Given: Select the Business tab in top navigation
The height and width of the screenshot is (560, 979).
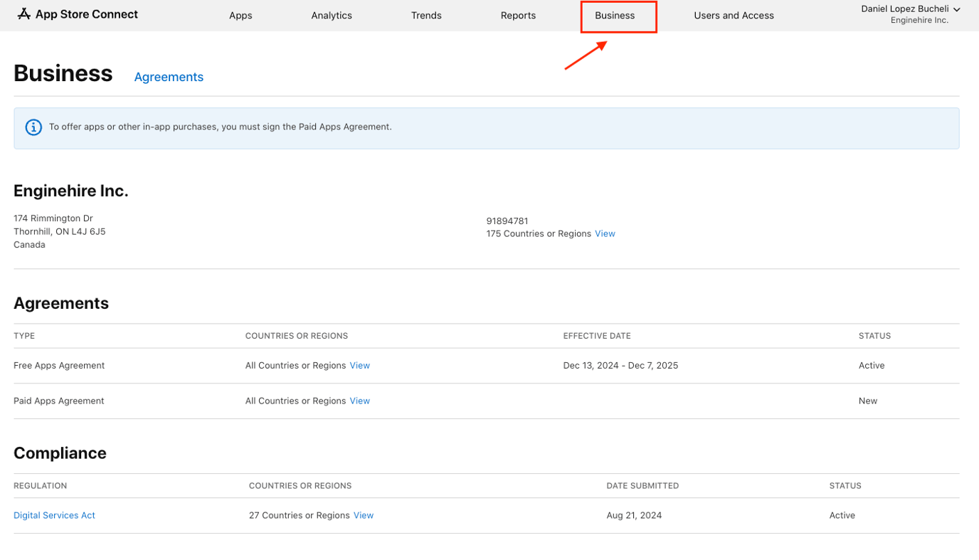Looking at the screenshot, I should 615,15.
